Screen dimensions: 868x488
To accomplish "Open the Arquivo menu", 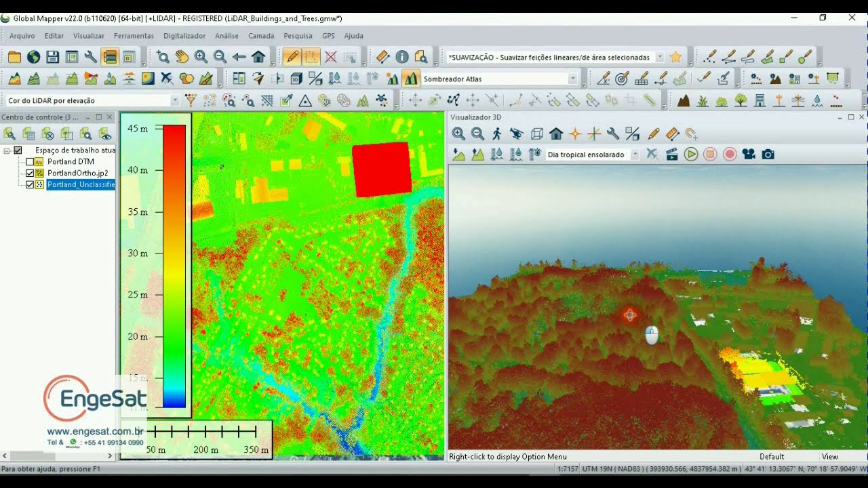I will pos(22,36).
